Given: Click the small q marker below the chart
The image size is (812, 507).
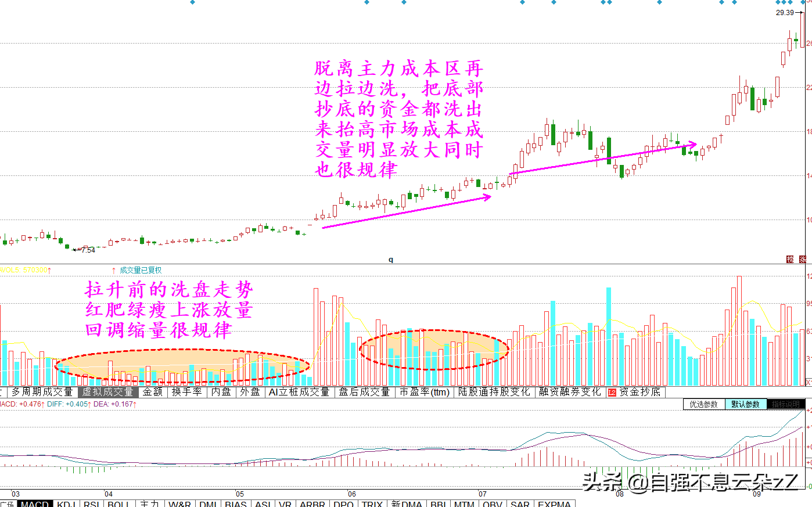Looking at the screenshot, I should (x=391, y=260).
